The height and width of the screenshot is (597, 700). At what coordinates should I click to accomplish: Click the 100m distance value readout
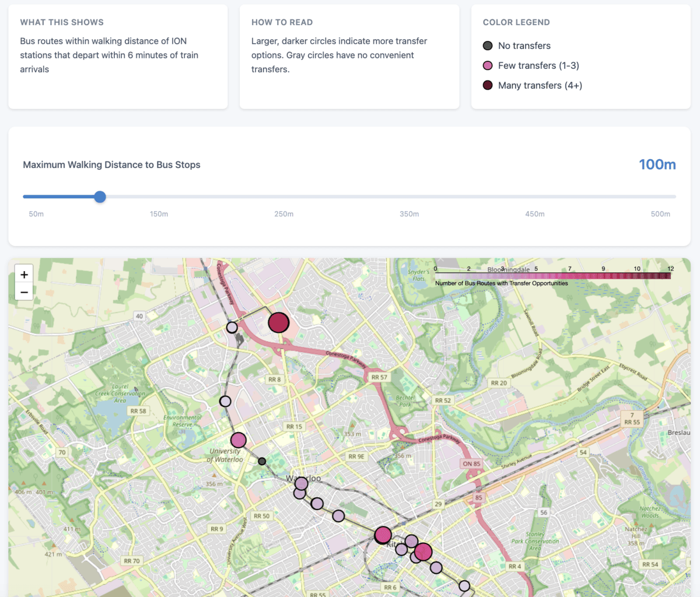657,164
